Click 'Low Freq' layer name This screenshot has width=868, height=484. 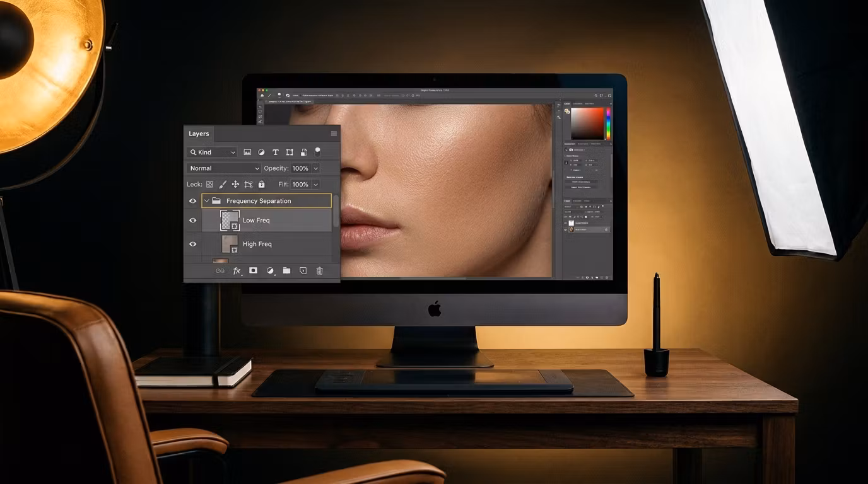pyautogui.click(x=256, y=221)
